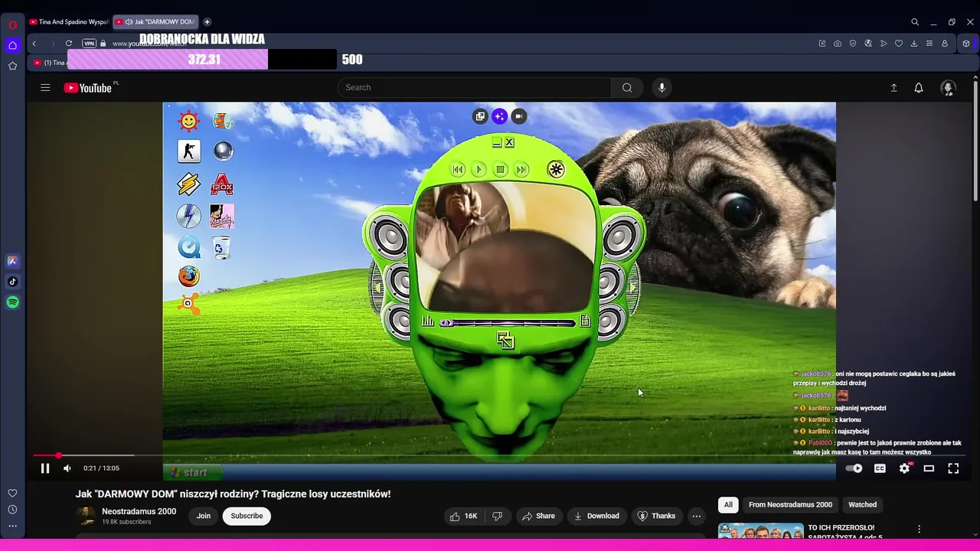Screen dimensions: 980x551
Task: Open the browser profile icon
Action: 945,44
